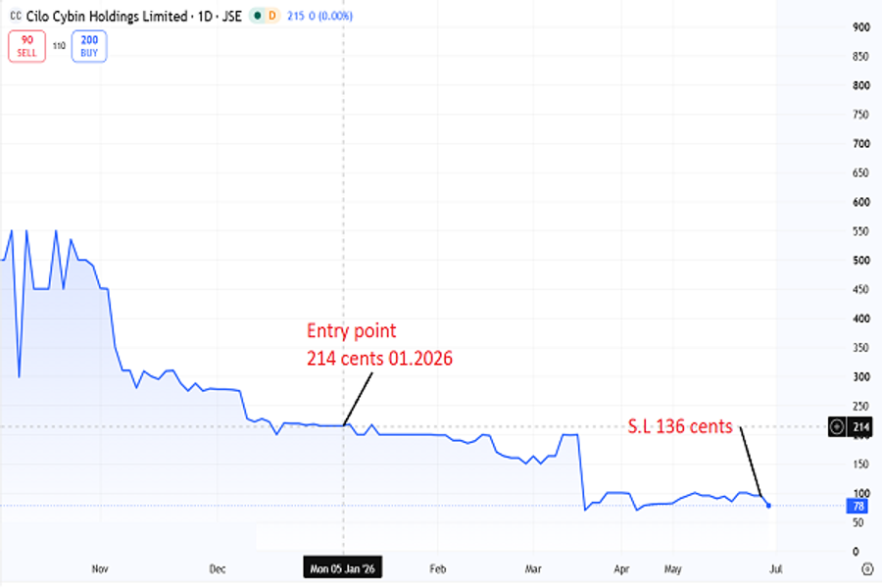Click the Dec label on the time axis
The image size is (882, 588).
[218, 568]
